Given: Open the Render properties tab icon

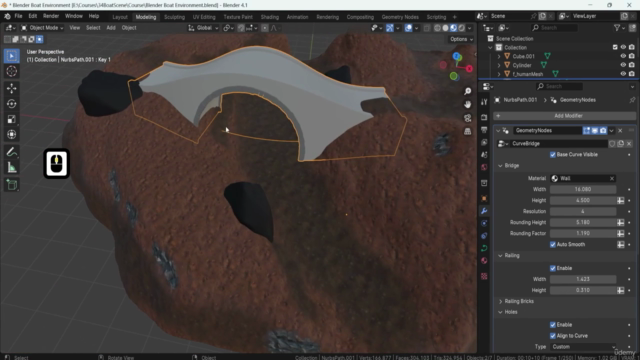Looking at the screenshot, I should tap(484, 117).
